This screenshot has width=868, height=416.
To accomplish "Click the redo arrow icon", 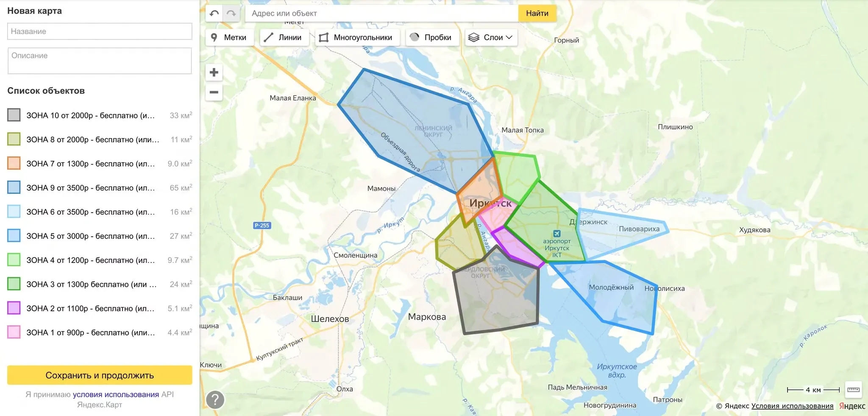I will (x=231, y=13).
